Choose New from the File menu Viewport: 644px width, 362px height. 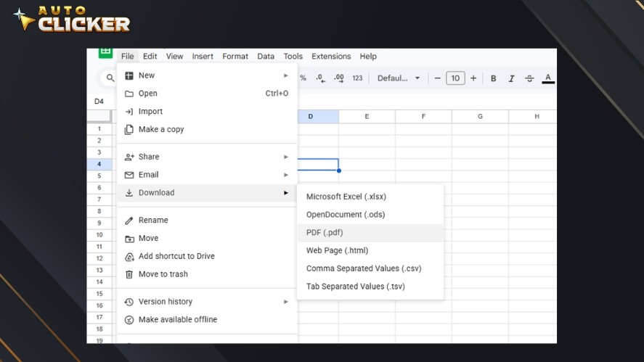coord(207,75)
